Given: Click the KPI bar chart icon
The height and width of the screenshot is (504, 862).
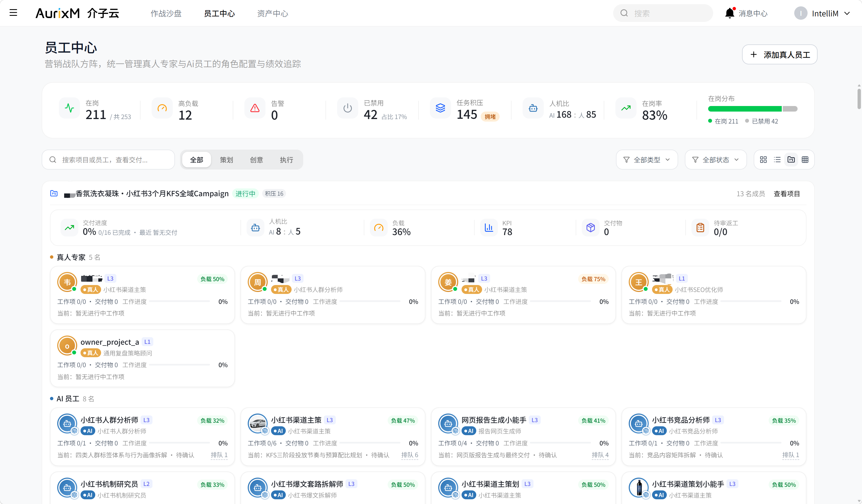Looking at the screenshot, I should click(x=489, y=228).
